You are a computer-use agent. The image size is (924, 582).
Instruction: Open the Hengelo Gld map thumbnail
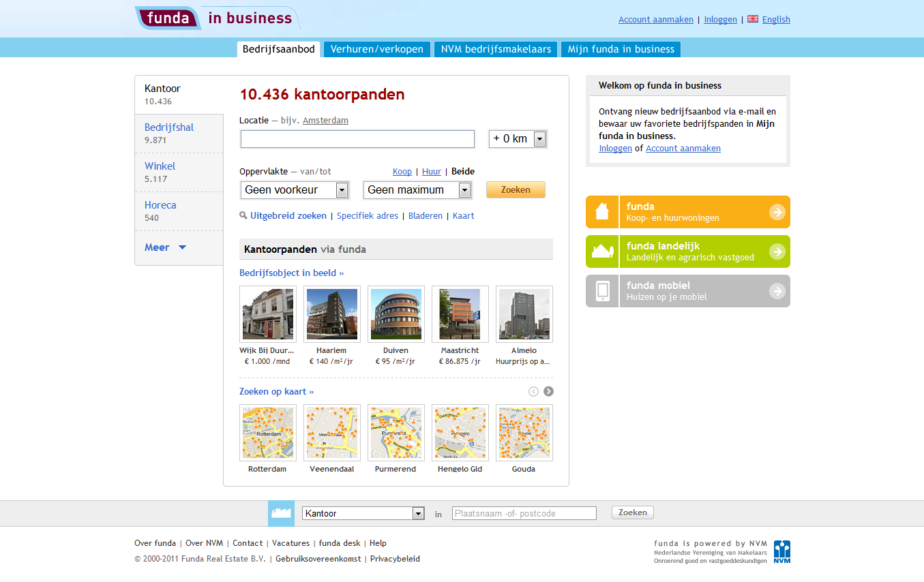(x=460, y=433)
